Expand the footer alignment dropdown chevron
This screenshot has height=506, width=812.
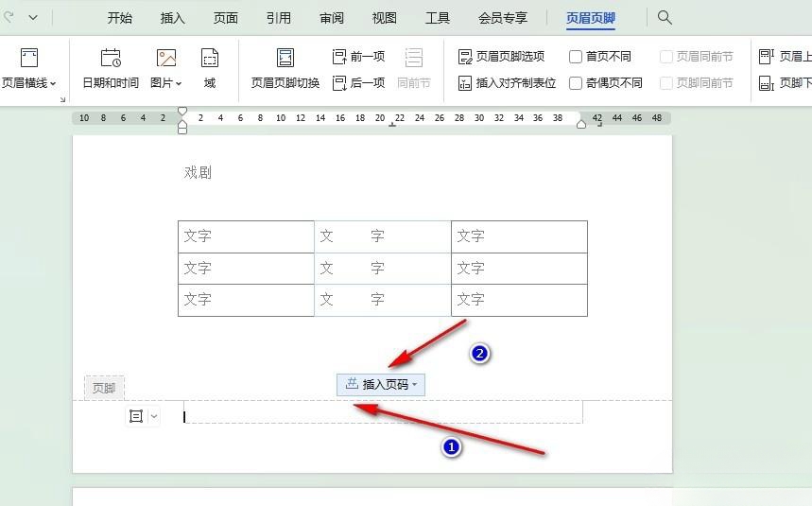pyautogui.click(x=154, y=416)
